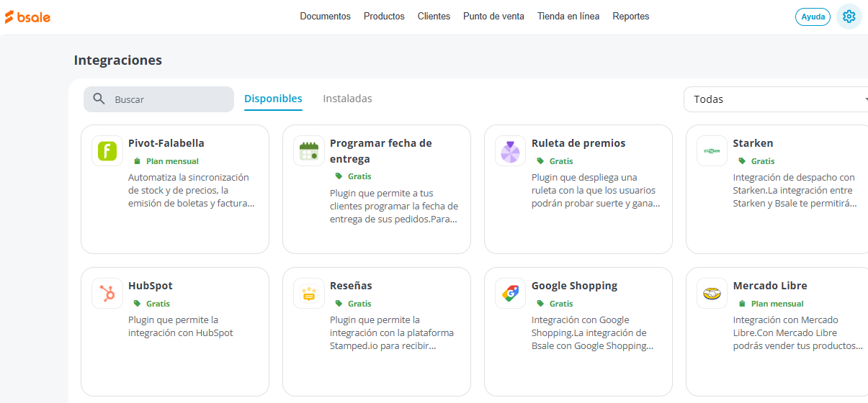Click the Starken logo icon
The width and height of the screenshot is (868, 403).
(712, 151)
